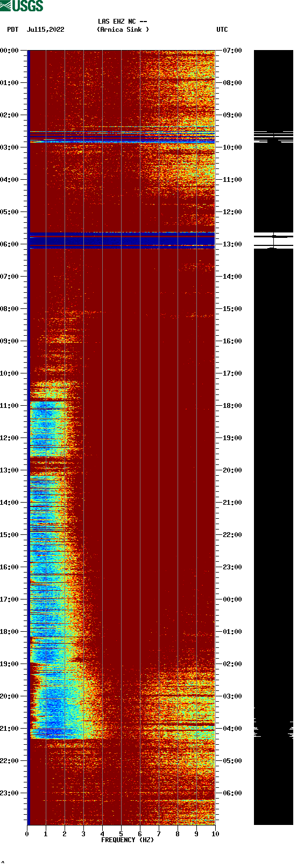Click the frequency axis value 3
The height and width of the screenshot is (868, 297).
coord(83,834)
